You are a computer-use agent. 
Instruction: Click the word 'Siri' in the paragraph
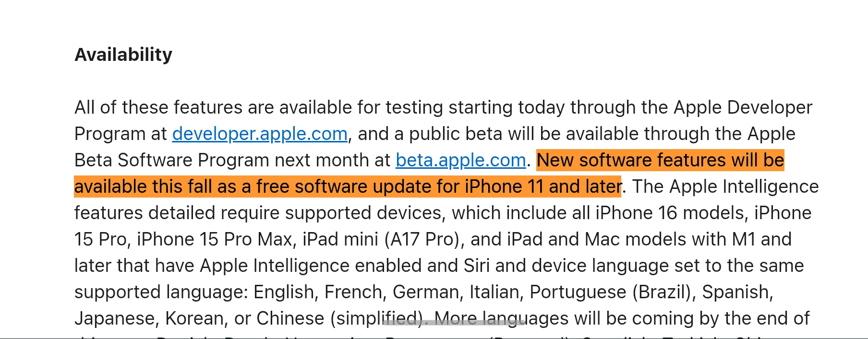click(x=476, y=266)
